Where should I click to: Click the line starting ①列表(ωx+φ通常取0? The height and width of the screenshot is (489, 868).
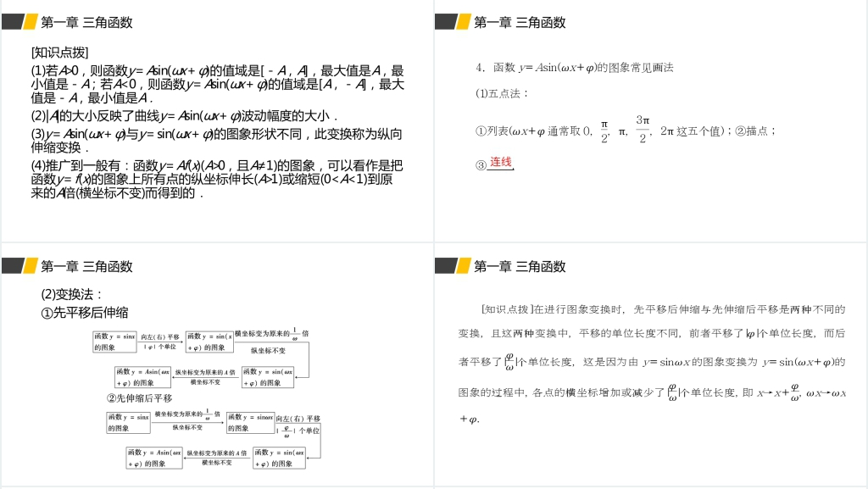pyautogui.click(x=626, y=131)
